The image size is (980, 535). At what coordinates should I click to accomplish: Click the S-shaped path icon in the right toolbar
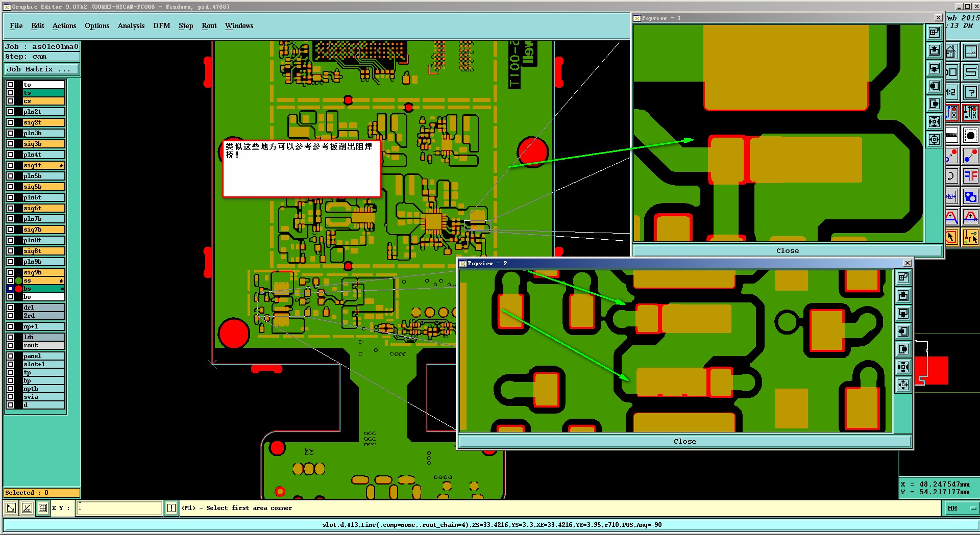pos(970,72)
